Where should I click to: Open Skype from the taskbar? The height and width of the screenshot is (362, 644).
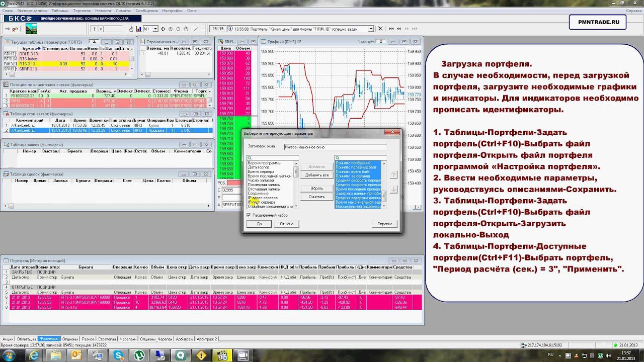(x=119, y=355)
